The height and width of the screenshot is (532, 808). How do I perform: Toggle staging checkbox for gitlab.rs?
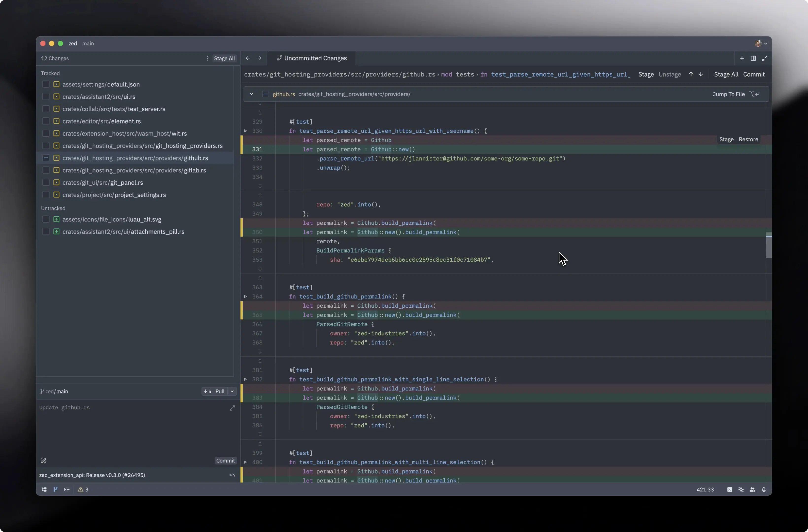46,170
